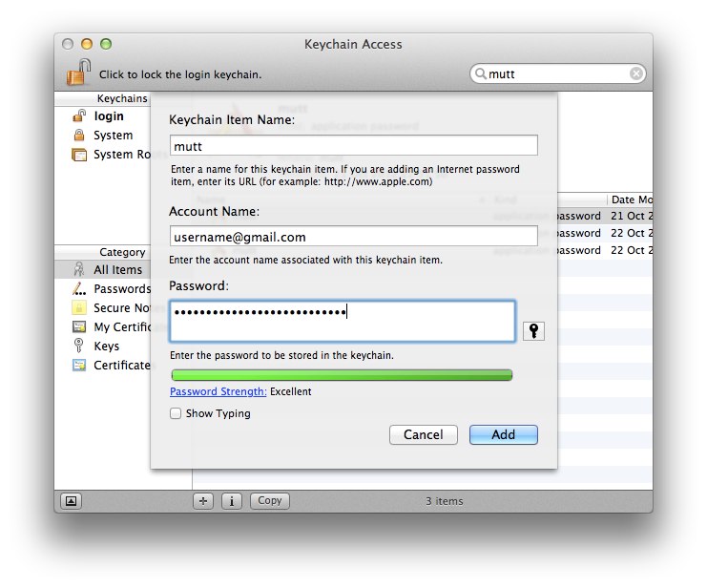707x588 pixels.
Task: Click the search magnifier dropdown
Action: coord(481,73)
